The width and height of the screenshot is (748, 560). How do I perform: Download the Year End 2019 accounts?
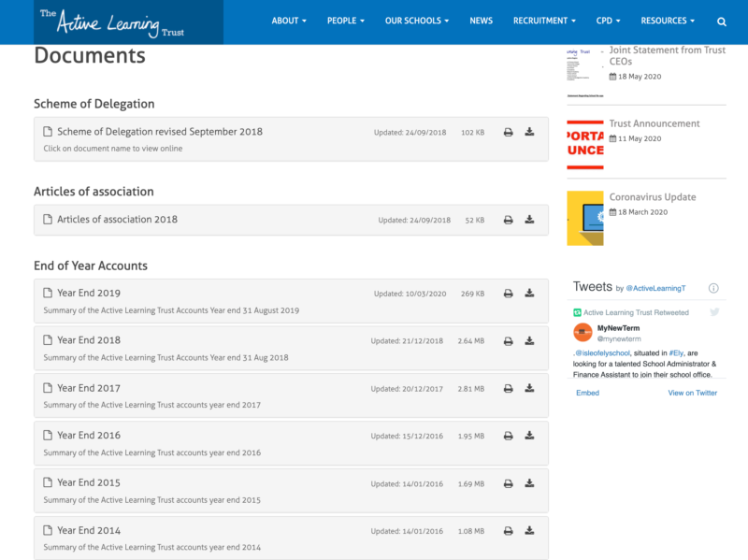tap(529, 293)
